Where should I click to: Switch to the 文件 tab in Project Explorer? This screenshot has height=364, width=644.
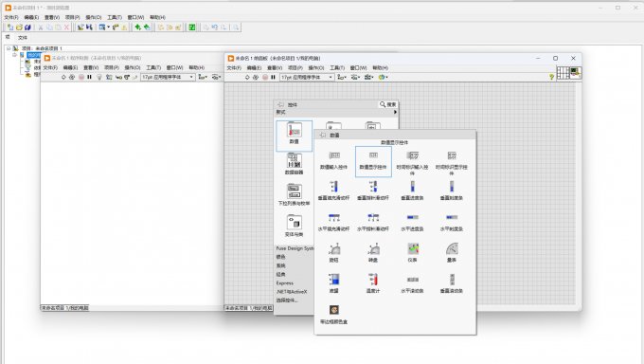click(x=22, y=37)
